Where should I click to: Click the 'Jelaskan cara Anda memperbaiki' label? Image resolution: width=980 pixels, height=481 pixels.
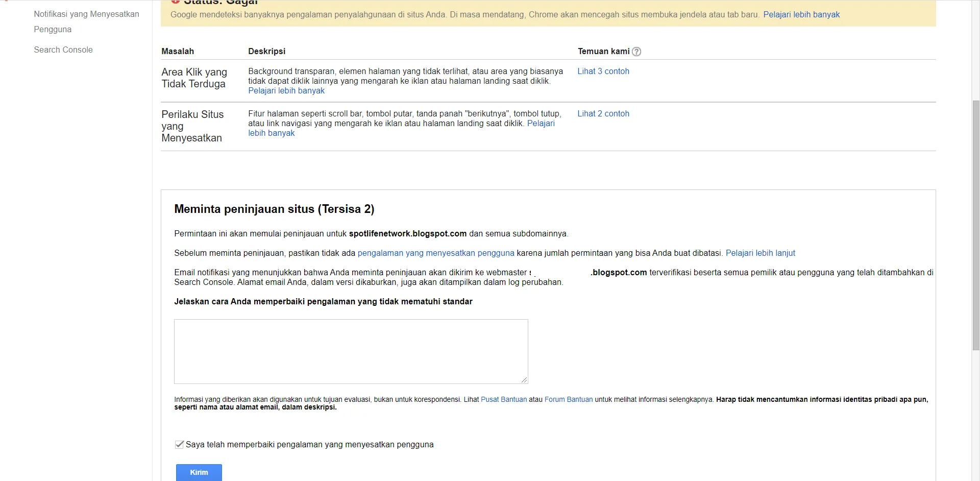tap(323, 302)
